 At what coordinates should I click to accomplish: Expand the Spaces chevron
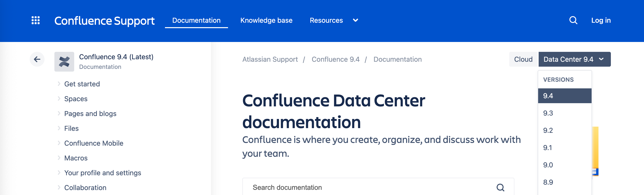(x=59, y=98)
